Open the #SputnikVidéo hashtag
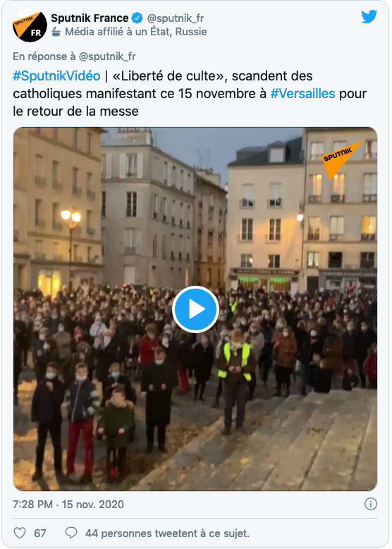392x549 pixels. [56, 76]
